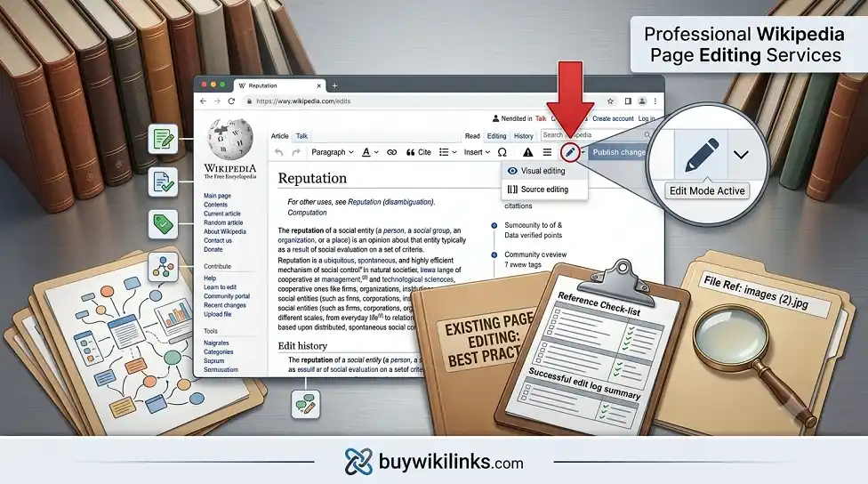Click the Wikipedia globe logo
The image size is (868, 484).
pyautogui.click(x=230, y=140)
